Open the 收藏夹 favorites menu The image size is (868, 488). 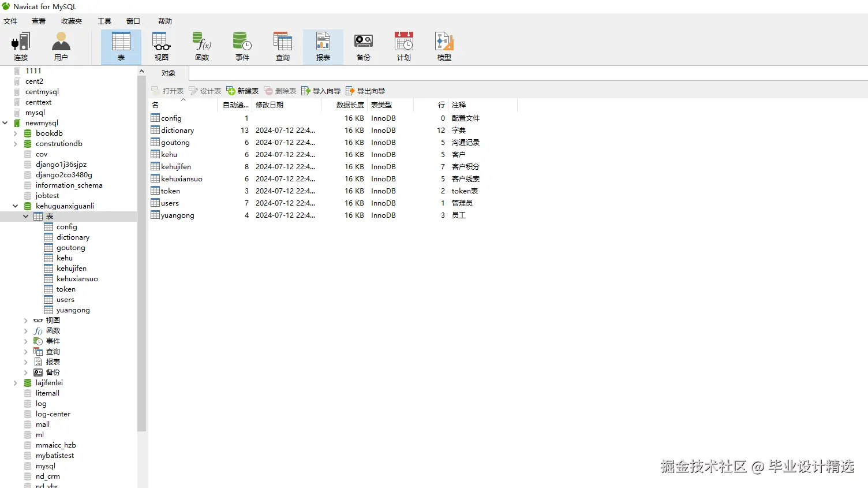72,21
